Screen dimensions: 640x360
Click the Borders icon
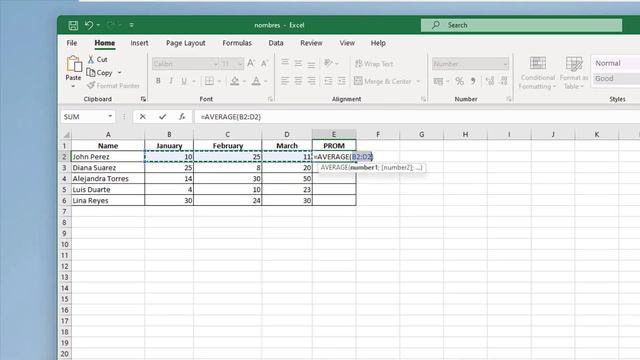[209, 81]
